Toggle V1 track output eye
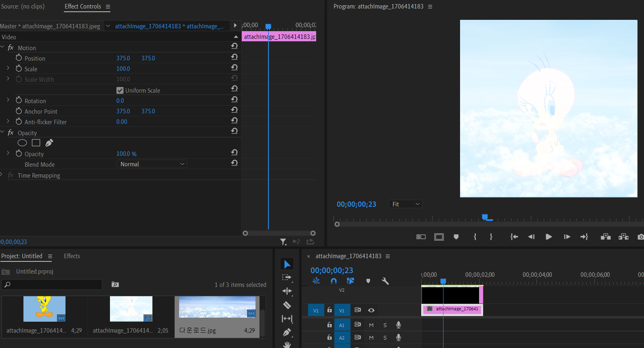The height and width of the screenshot is (348, 644). (x=371, y=310)
